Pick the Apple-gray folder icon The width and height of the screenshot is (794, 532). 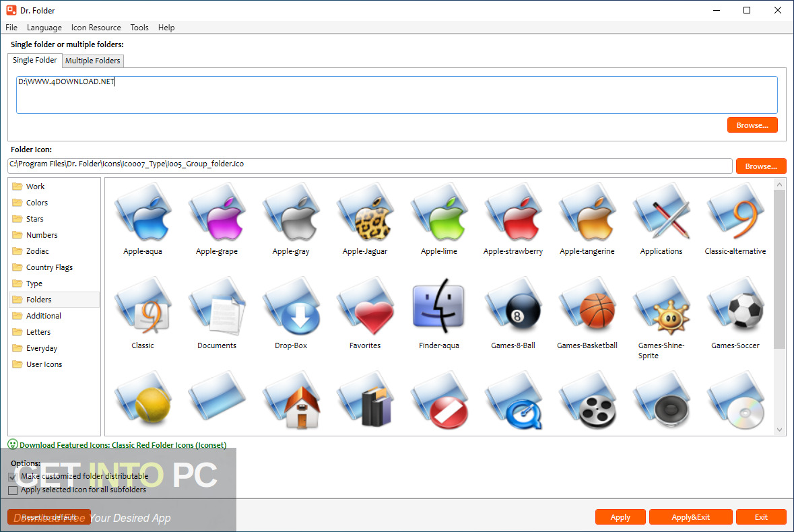291,213
